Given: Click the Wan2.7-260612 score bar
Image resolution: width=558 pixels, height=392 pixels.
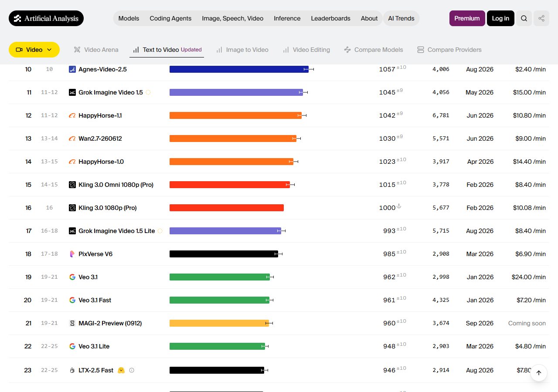Looking at the screenshot, I should tap(233, 139).
